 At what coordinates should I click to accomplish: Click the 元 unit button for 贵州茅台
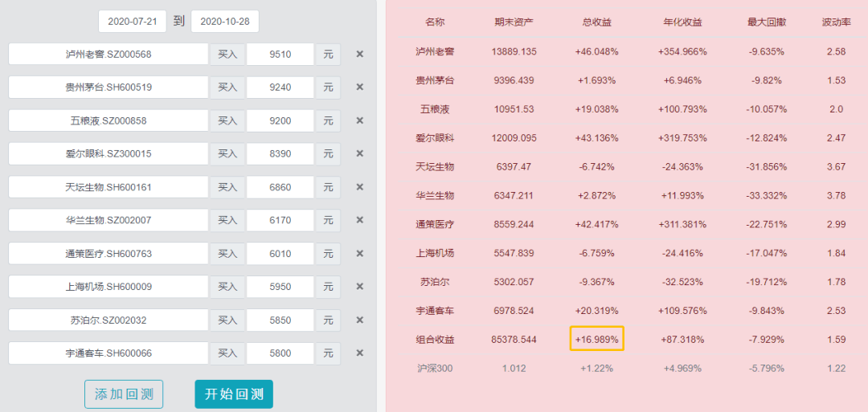328,88
